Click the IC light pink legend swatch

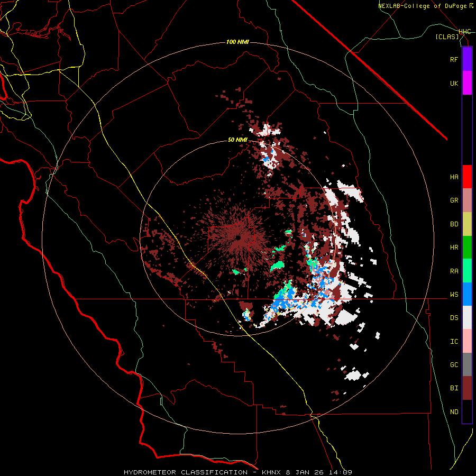[467, 341]
